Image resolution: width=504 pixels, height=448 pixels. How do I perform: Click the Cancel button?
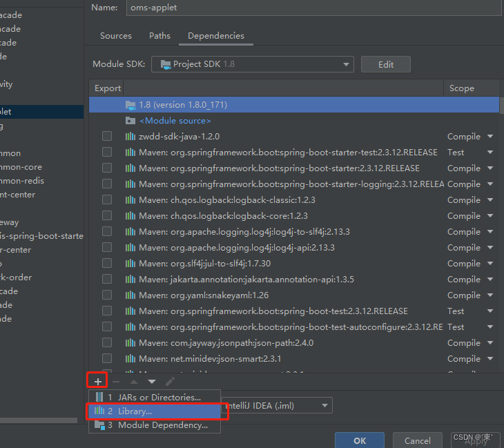(x=418, y=440)
